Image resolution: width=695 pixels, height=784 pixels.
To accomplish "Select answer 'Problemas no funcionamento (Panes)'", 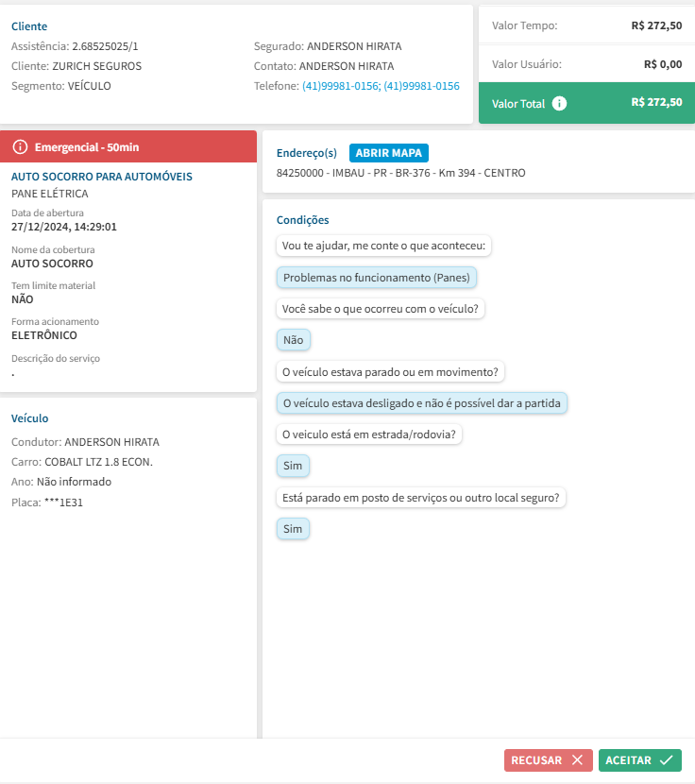I will tap(377, 278).
